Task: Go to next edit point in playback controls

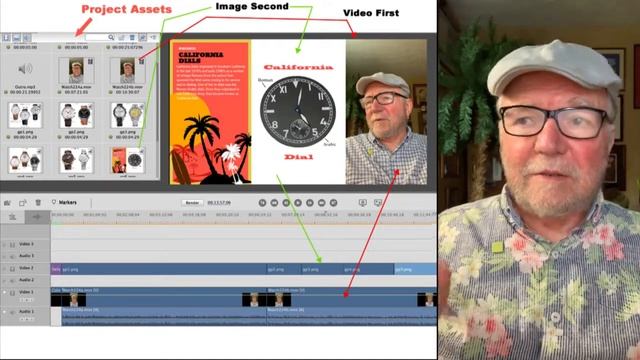Action: click(333, 203)
